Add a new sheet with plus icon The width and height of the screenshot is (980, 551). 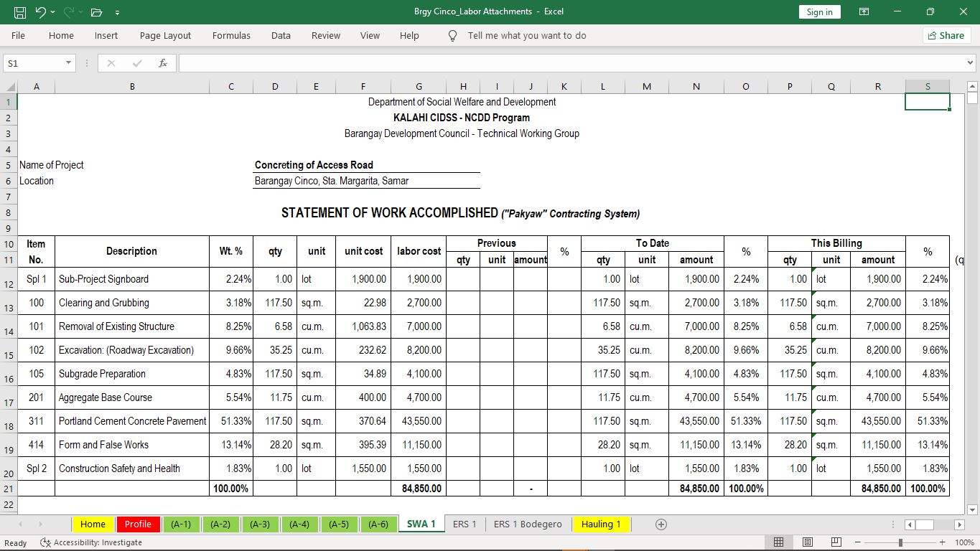pos(661,524)
